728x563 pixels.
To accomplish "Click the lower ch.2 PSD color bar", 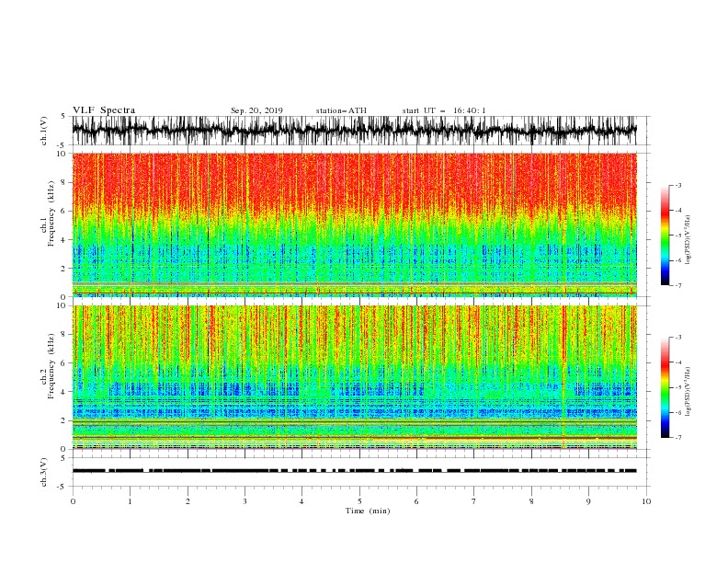I will pos(665,387).
